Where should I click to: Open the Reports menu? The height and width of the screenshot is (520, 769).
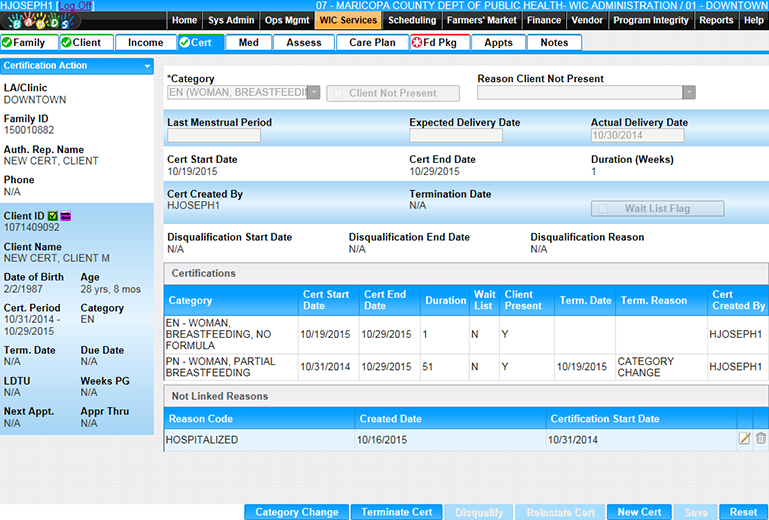tap(716, 20)
